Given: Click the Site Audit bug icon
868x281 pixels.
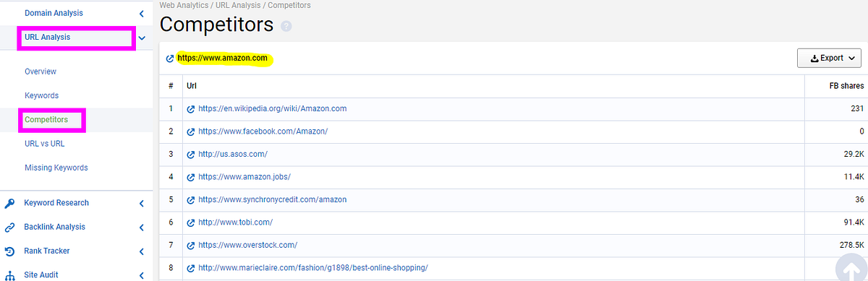Looking at the screenshot, I should [10, 274].
